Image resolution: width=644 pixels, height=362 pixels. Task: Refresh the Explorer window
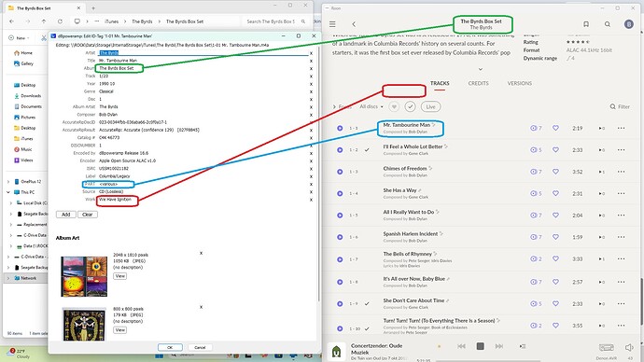(60, 21)
